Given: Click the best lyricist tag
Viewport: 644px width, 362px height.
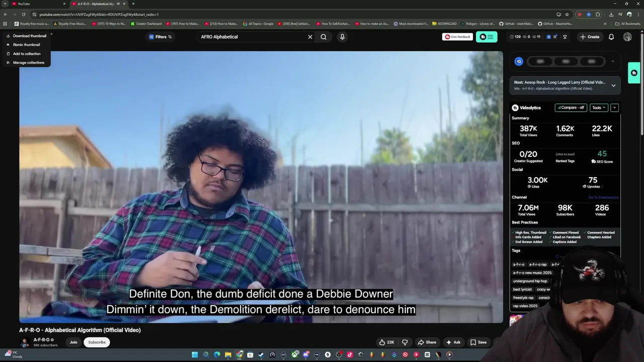Looking at the screenshot, I should [522, 290].
